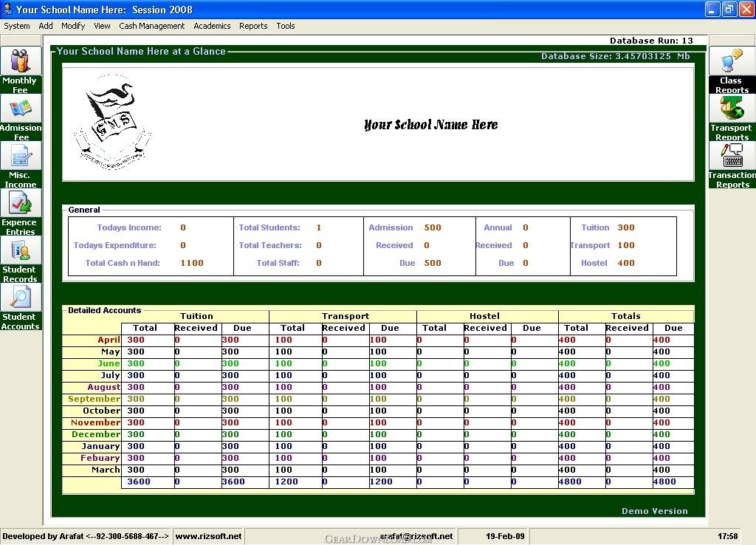The image size is (756, 545).
Task: Click the 'Todays Expenditure:' label
Action: pos(114,245)
